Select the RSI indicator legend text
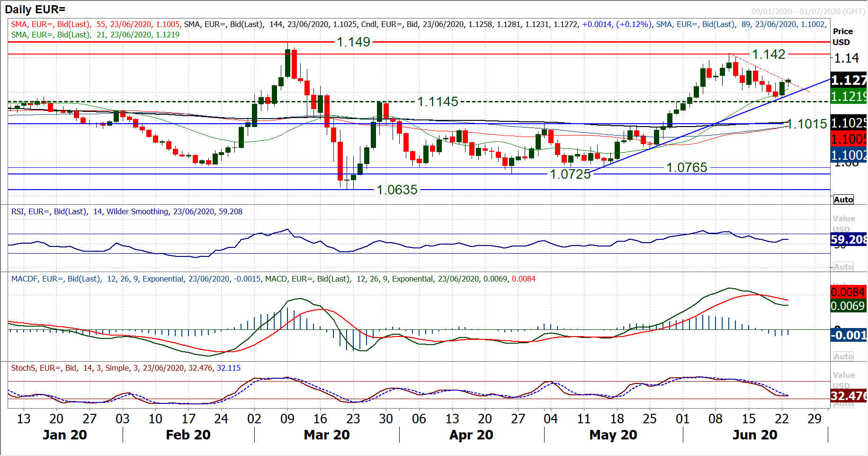Screen dimensions: 868x456 point(126,212)
